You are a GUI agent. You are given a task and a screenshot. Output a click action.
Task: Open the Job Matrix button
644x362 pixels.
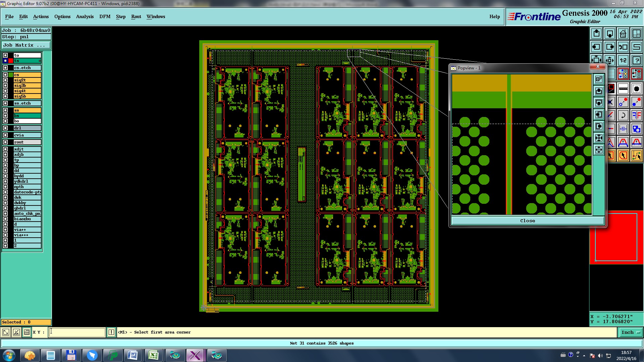[26, 45]
